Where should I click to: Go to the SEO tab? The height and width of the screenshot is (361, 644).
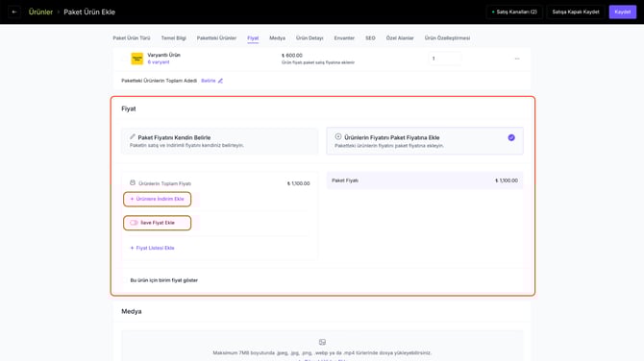coord(370,38)
